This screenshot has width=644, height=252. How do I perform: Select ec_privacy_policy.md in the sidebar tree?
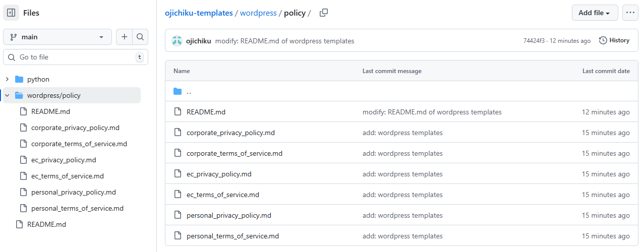(64, 160)
